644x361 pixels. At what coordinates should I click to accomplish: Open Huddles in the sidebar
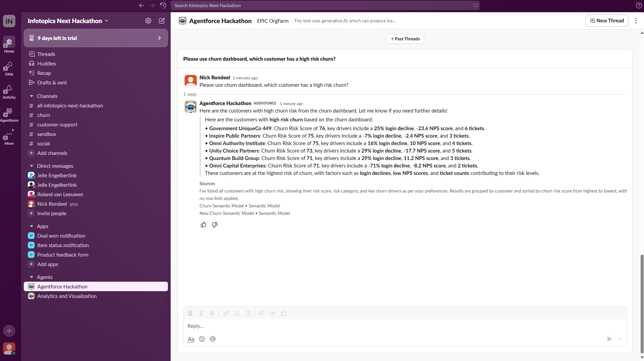coord(96,64)
